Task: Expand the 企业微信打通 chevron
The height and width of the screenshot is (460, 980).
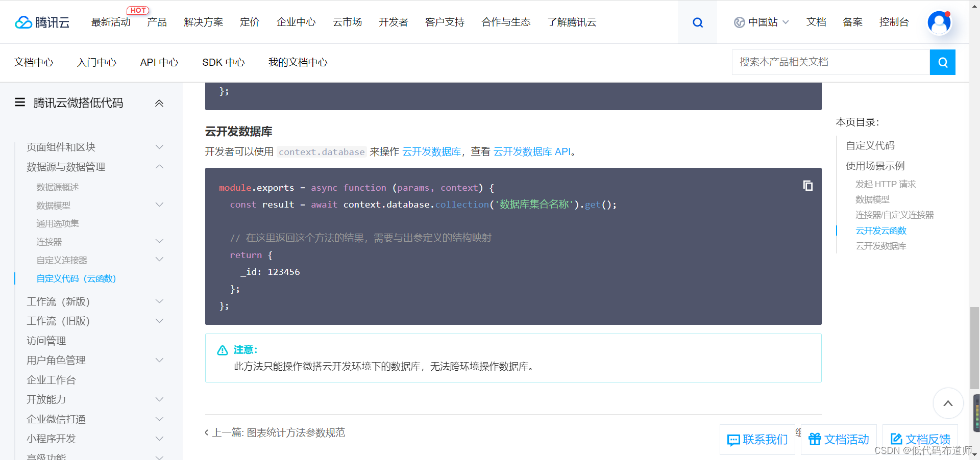Action: [x=159, y=419]
